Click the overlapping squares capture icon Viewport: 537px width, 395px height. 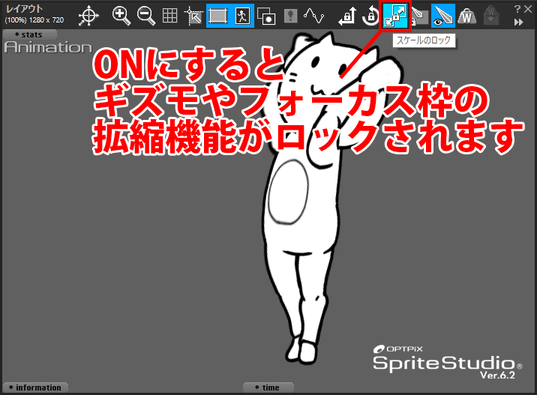[266, 16]
